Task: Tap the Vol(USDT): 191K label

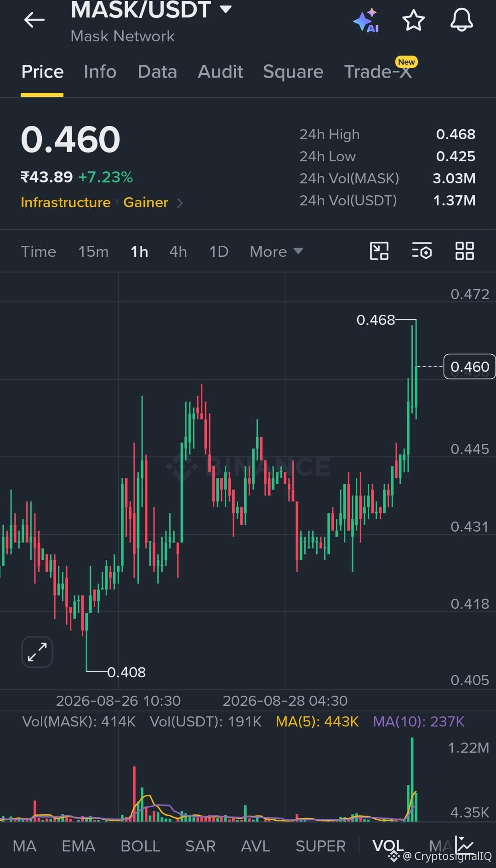Action: click(x=205, y=721)
